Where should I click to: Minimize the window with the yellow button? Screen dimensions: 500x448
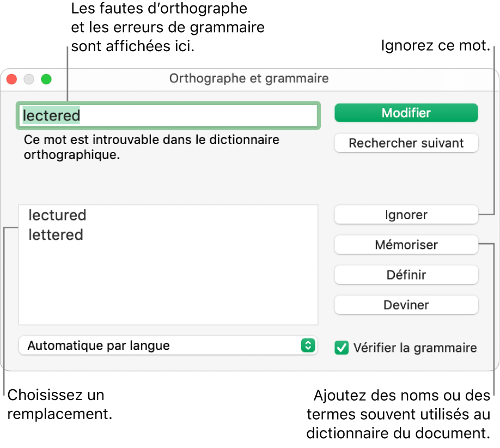click(29, 79)
